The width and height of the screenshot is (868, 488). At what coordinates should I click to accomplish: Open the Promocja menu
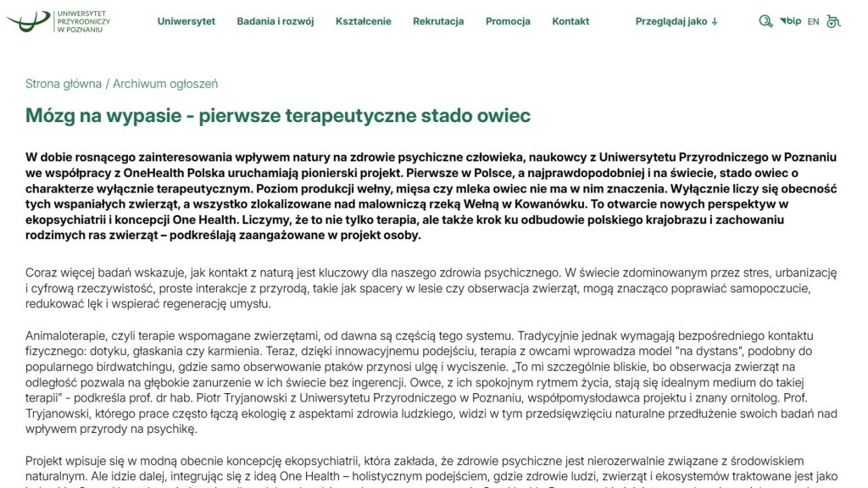tap(508, 21)
